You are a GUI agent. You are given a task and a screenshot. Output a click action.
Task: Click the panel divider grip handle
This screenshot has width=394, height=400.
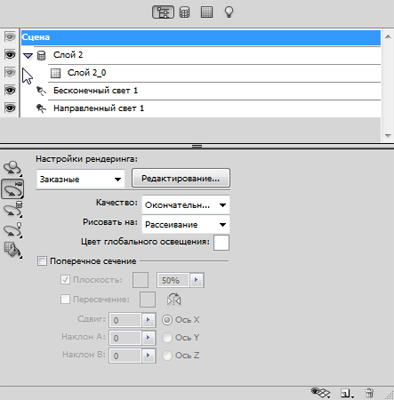(x=197, y=146)
